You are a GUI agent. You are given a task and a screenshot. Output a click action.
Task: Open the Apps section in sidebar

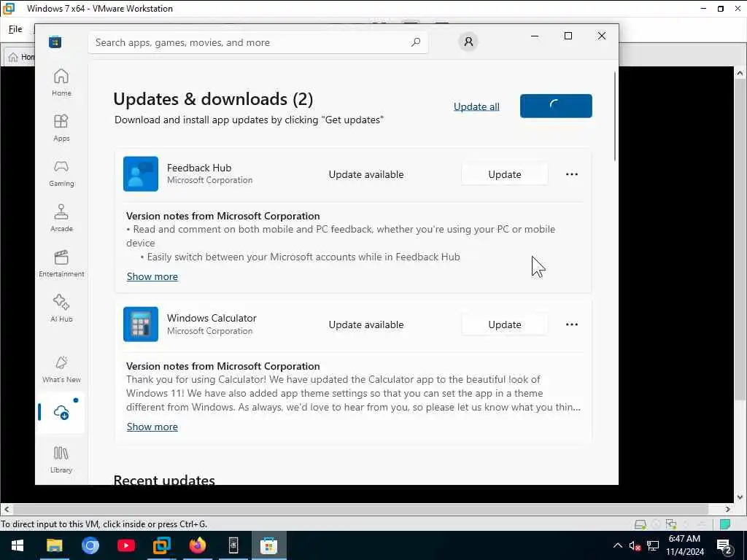click(x=61, y=128)
